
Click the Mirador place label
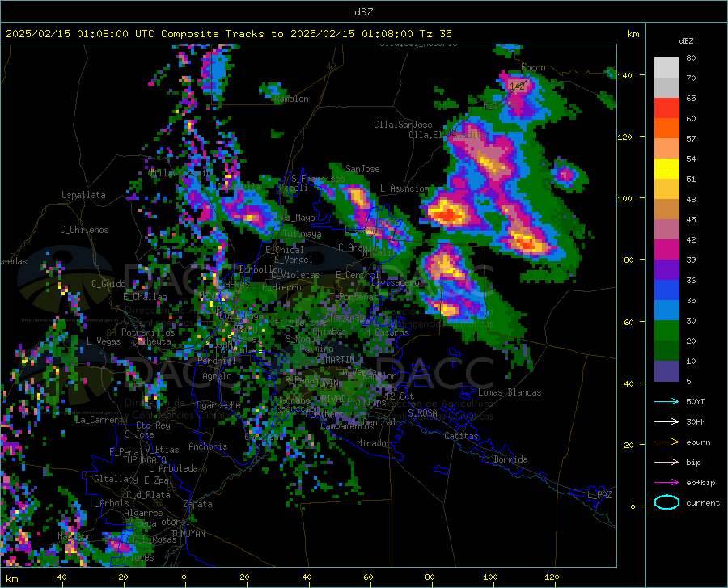[x=373, y=443]
